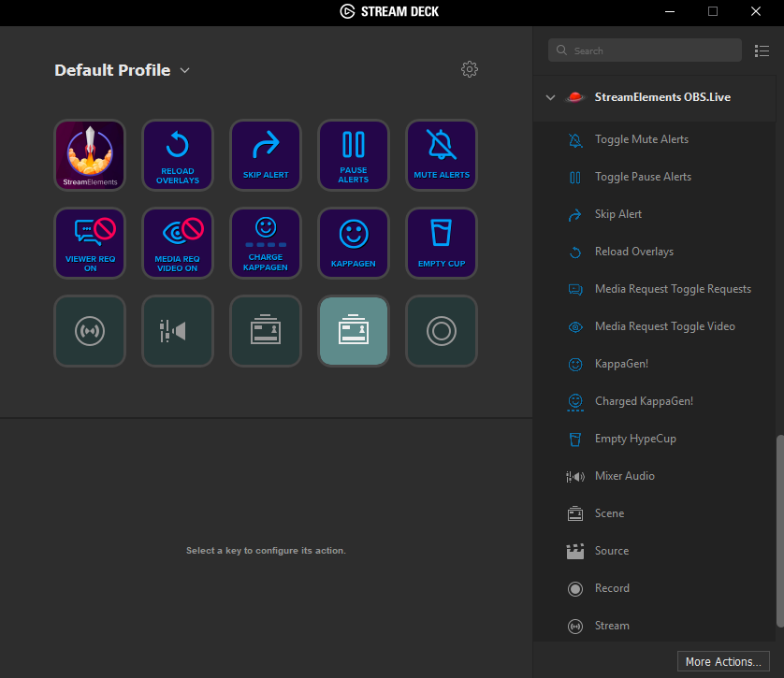Choose Toggle Pause Alerts action
This screenshot has height=678, width=784.
(655, 177)
